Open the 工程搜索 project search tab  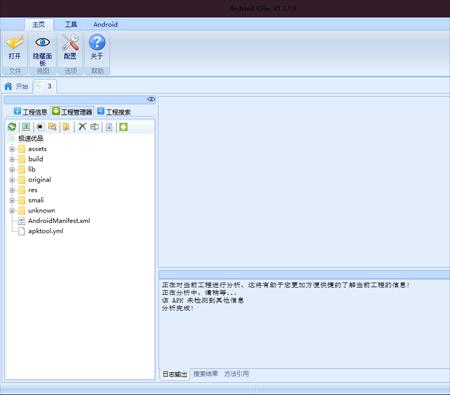click(x=114, y=112)
